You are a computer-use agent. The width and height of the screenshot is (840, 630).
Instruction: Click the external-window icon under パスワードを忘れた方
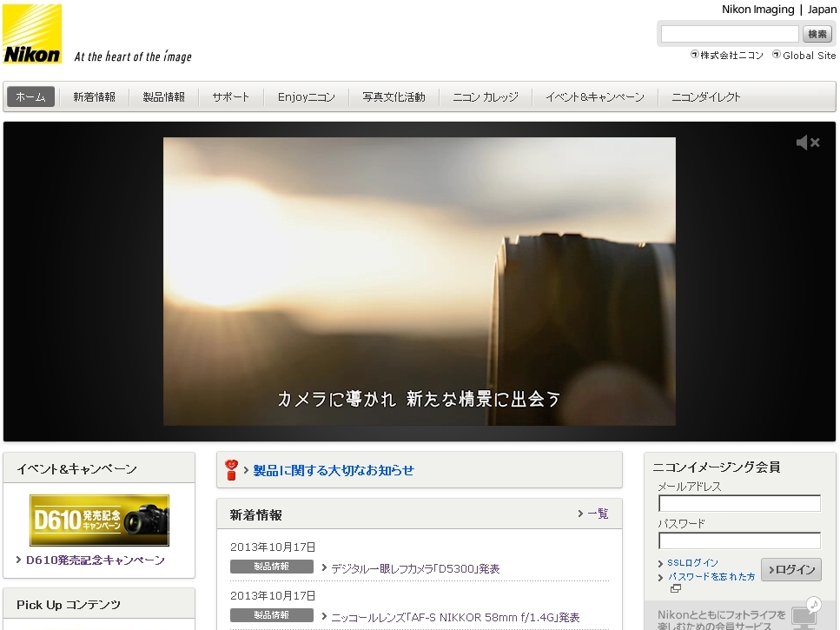[x=675, y=589]
